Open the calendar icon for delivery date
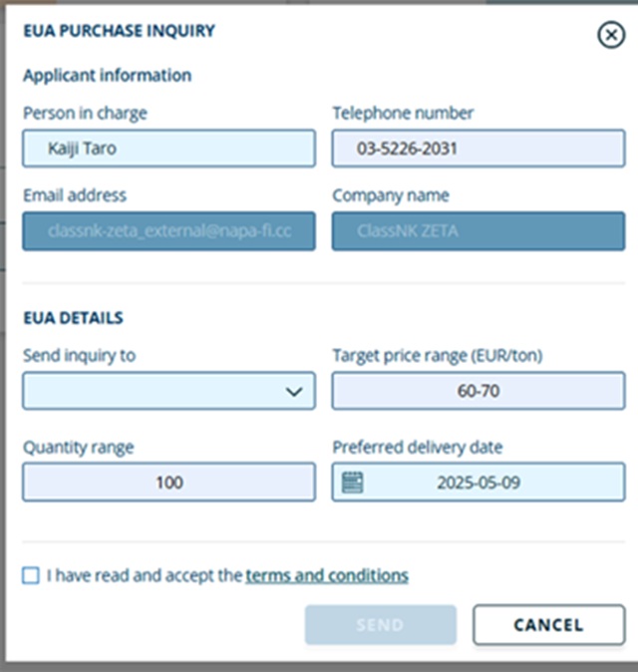The height and width of the screenshot is (672, 638). pos(353,483)
